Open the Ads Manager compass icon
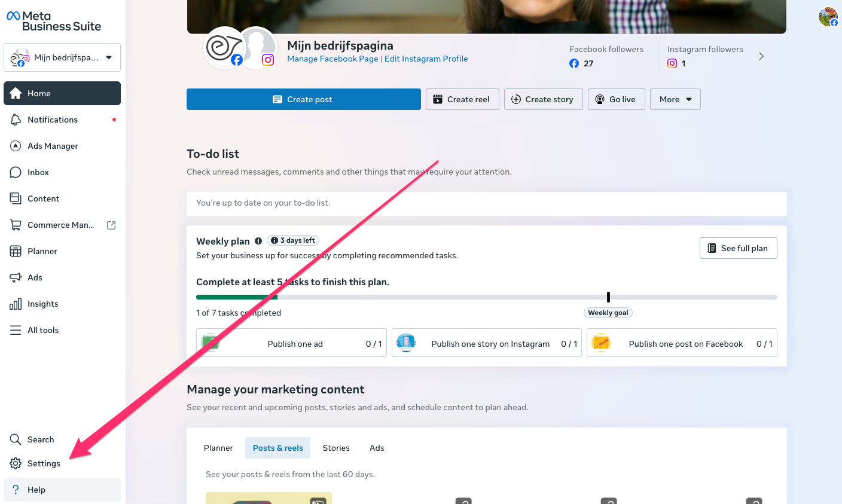The image size is (842, 504). 16,146
